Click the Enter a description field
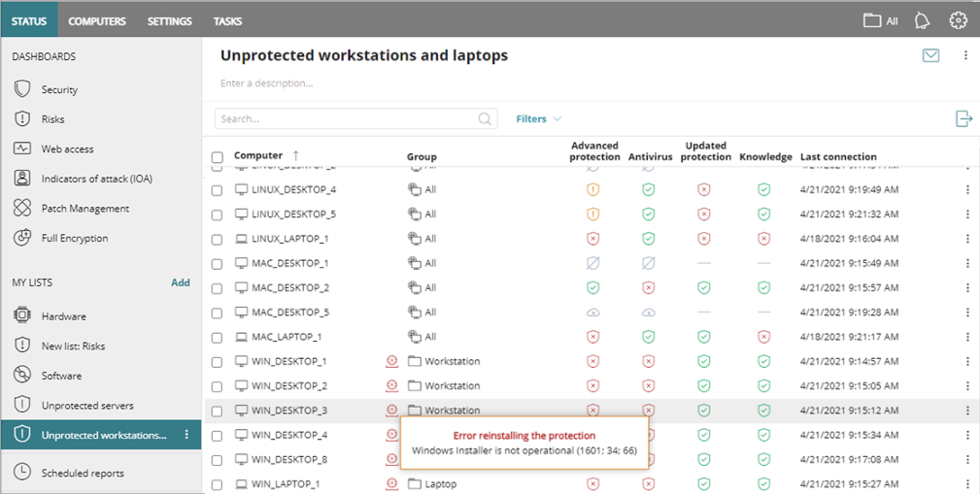 click(267, 83)
